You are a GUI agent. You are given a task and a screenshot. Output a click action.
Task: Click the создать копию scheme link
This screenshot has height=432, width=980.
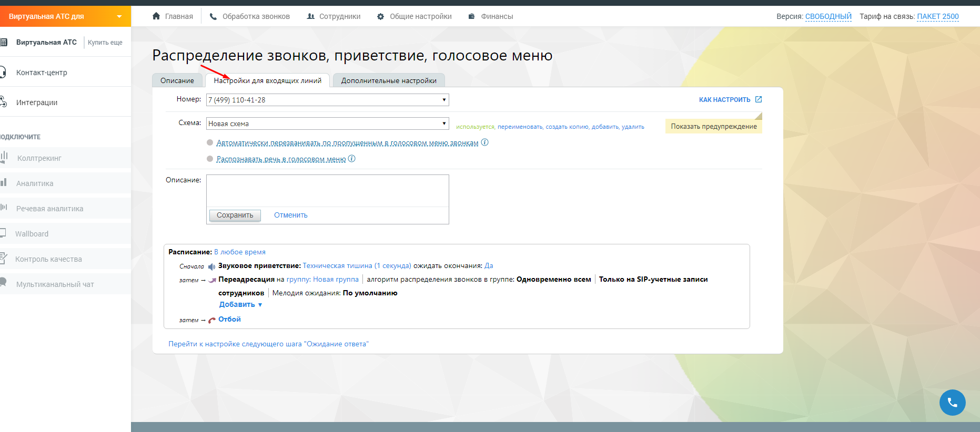click(567, 127)
